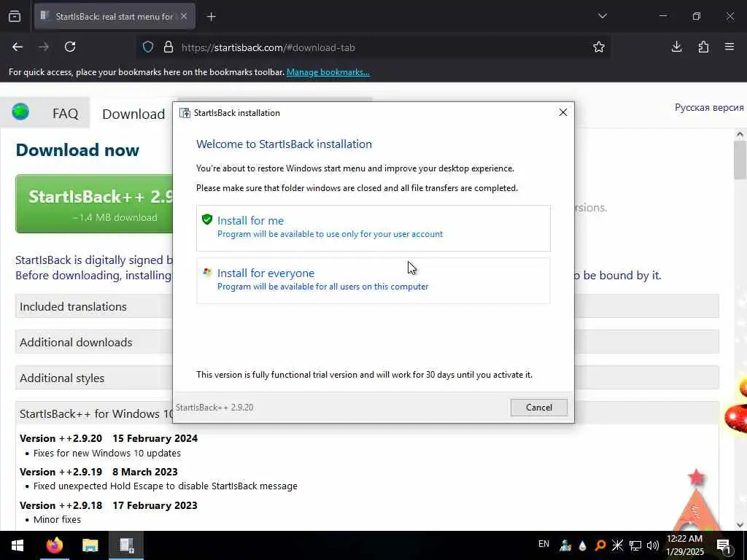Close the StartIsBack installation dialog
This screenshot has width=747, height=560.
562,112
